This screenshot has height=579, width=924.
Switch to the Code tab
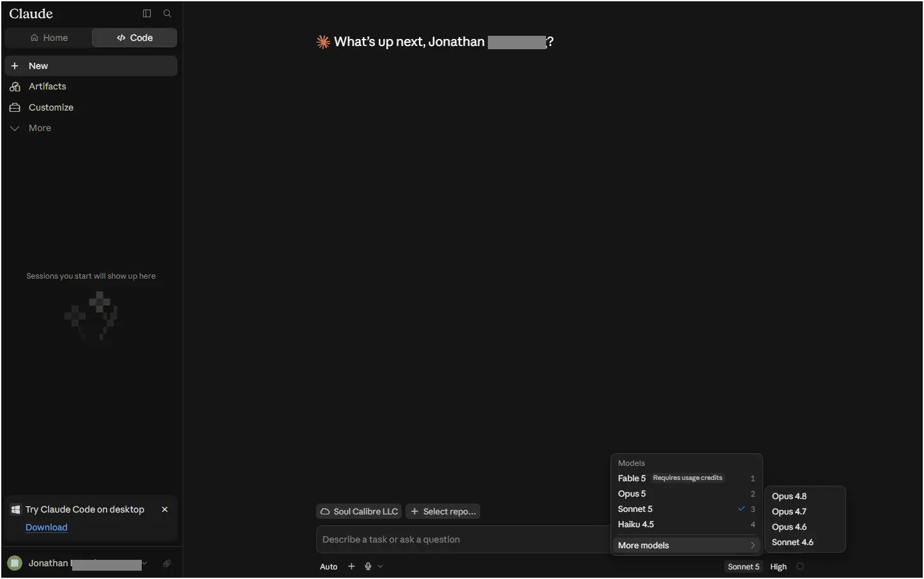(x=135, y=38)
